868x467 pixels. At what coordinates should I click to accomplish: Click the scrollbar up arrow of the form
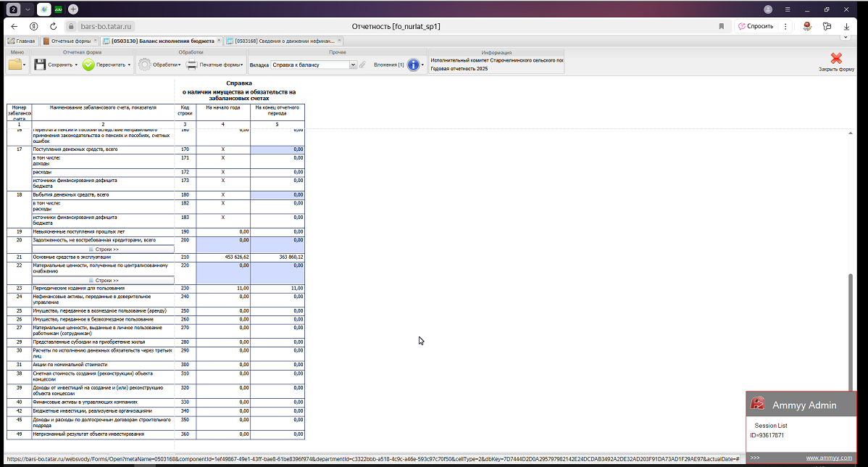click(x=851, y=133)
